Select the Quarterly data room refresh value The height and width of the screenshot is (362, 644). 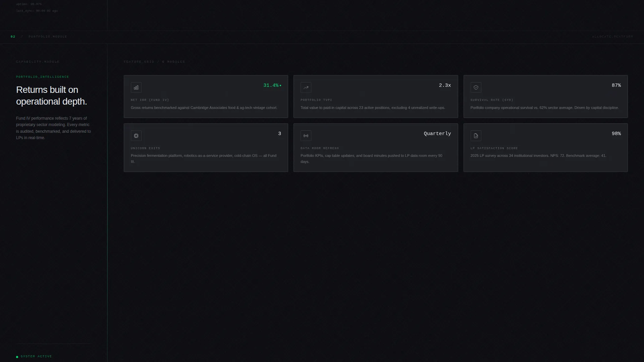(x=437, y=134)
